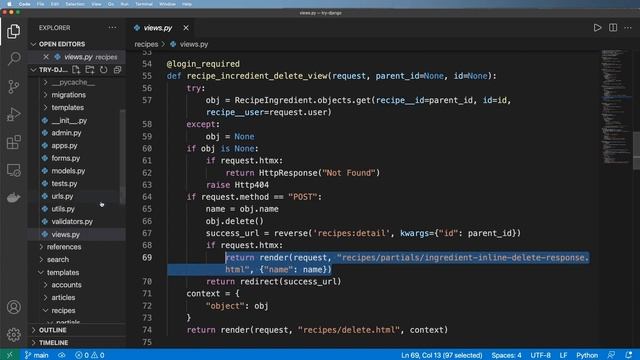Open the Explorer more actions ellipsis
Screen dimensions: 640x360
click(x=112, y=28)
